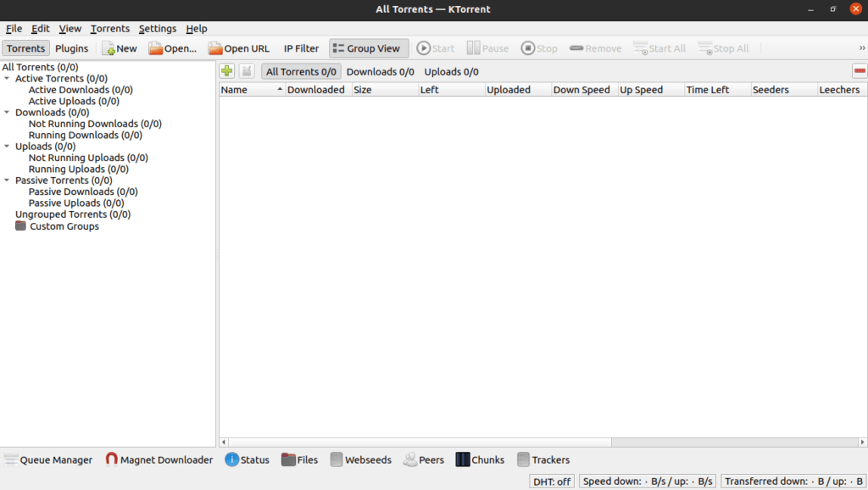Open the Trackers panel
The width and height of the screenshot is (868, 490).
(x=543, y=459)
